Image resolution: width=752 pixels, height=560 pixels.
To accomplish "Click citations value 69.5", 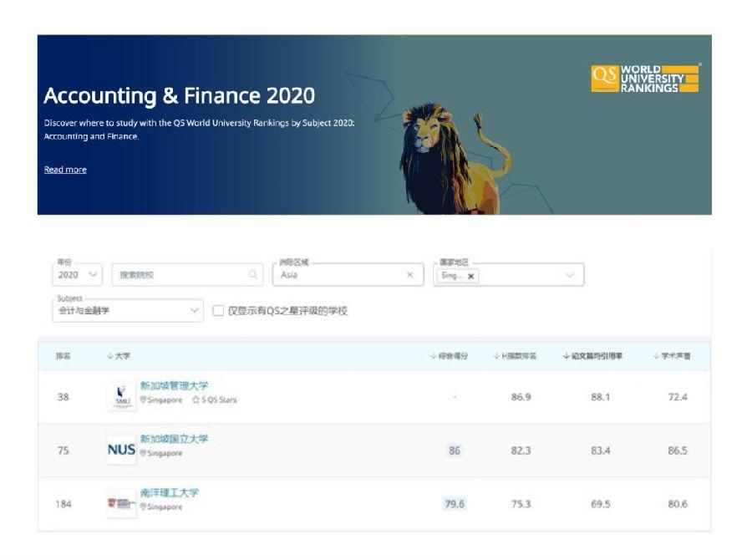I will 601,504.
